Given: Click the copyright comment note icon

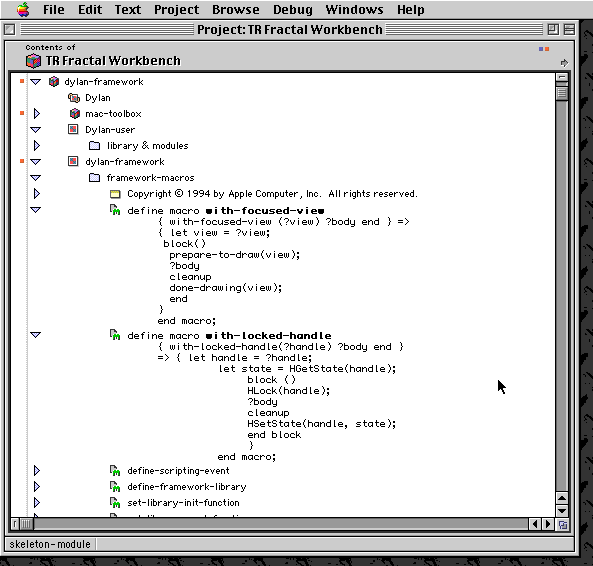Looking at the screenshot, I should point(115,194).
